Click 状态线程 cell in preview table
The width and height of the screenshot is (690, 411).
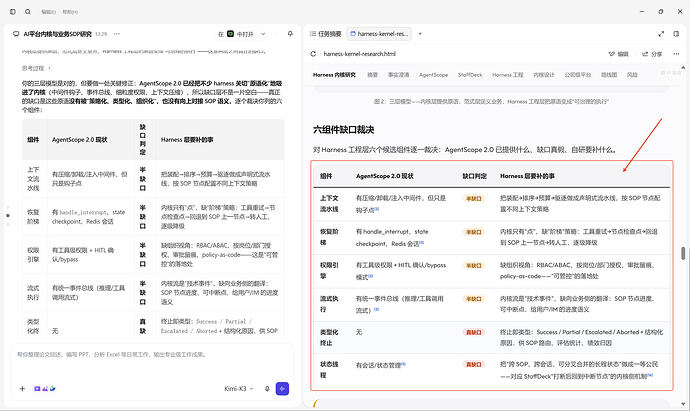[x=329, y=370]
